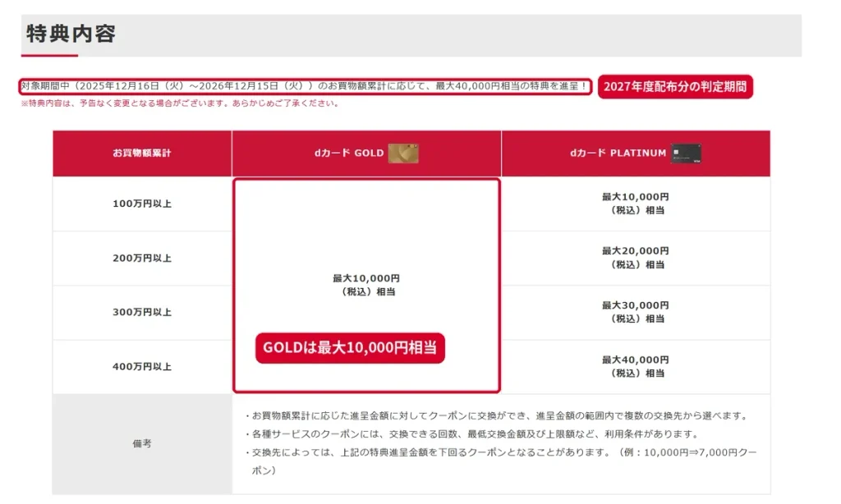This screenshot has width=841, height=504.
Task: Click the 備考 row label
Action: point(141,444)
